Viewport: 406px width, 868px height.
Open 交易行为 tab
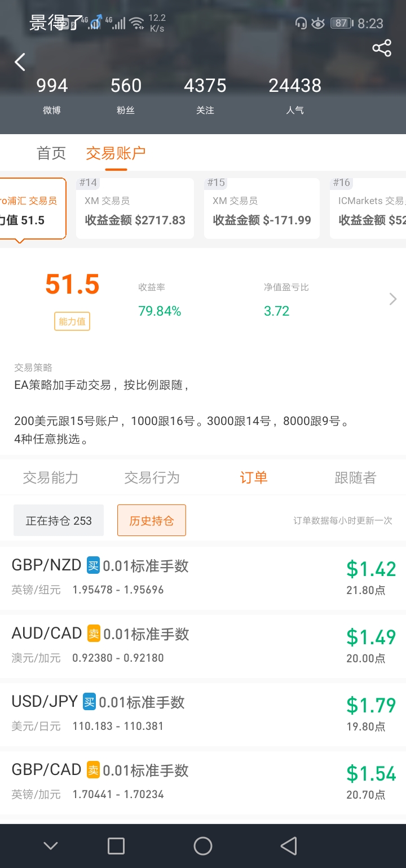click(x=152, y=477)
